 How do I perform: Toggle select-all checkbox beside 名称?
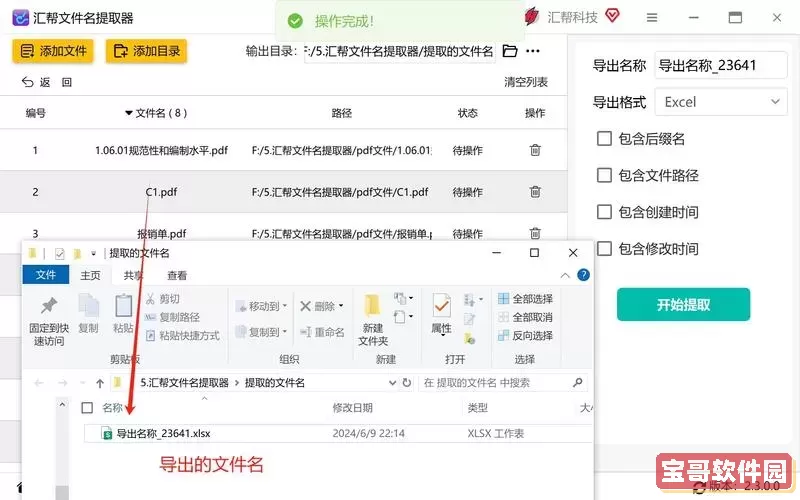click(87, 408)
